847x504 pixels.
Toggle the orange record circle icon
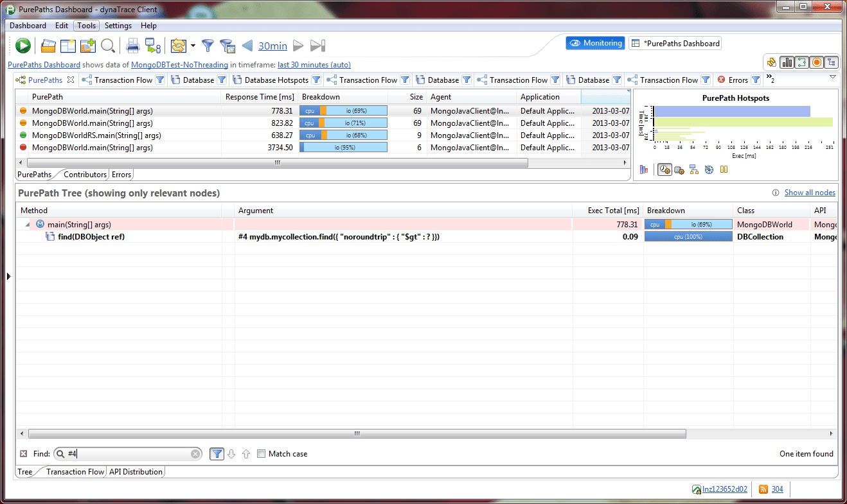click(817, 62)
